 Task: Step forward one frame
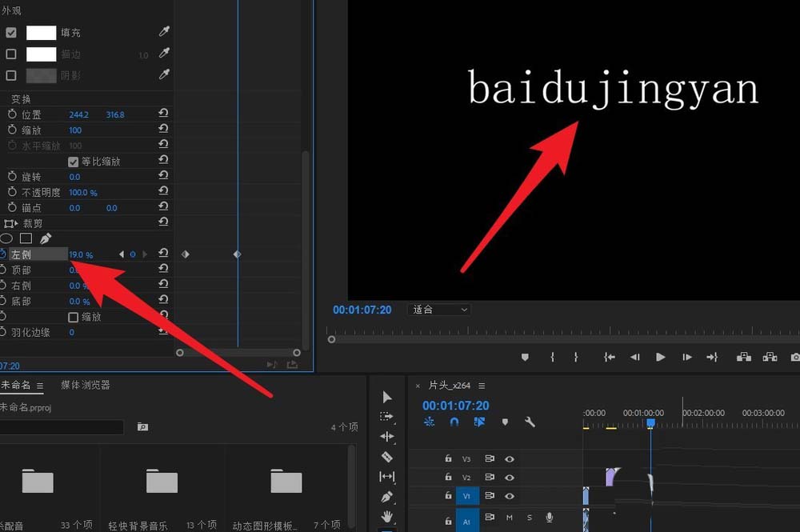pos(686,357)
